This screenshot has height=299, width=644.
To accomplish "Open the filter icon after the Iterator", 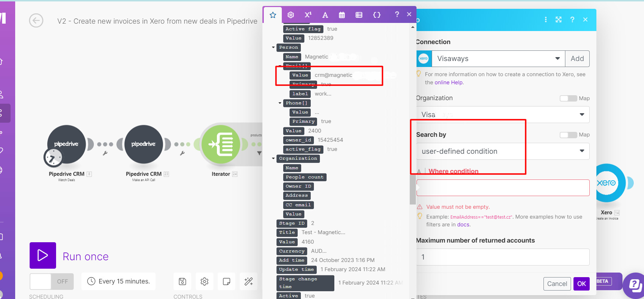I will [x=260, y=153].
